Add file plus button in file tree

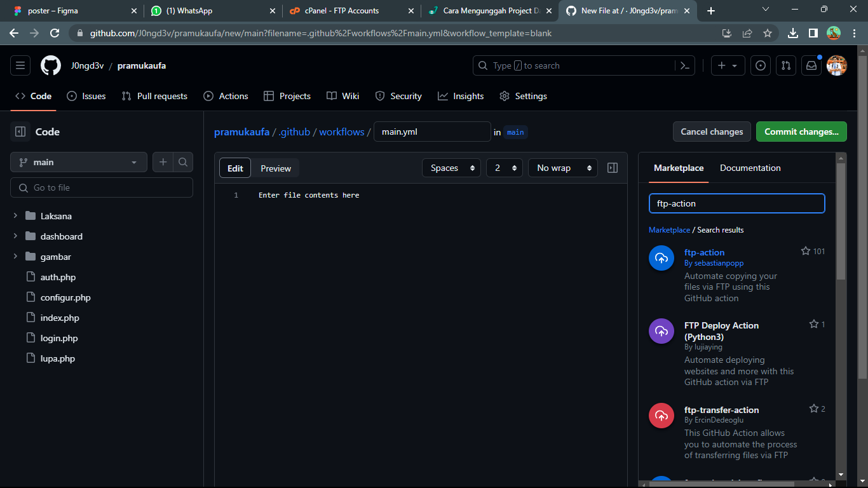tap(163, 162)
